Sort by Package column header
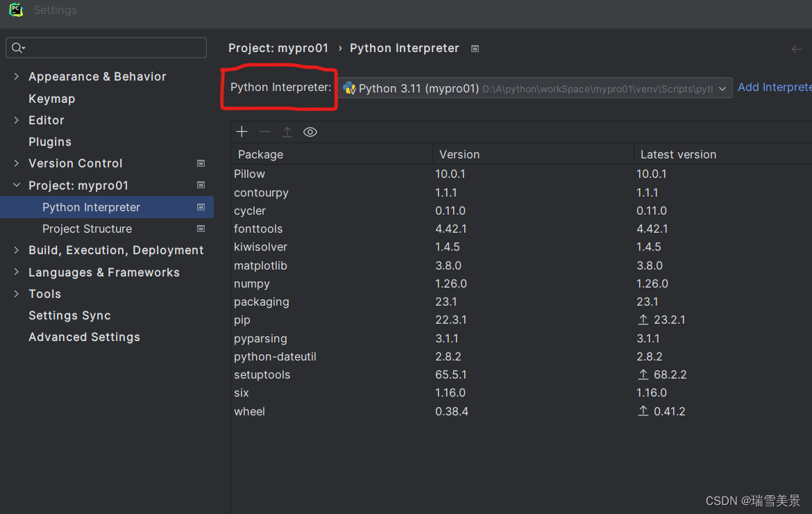 coord(332,154)
